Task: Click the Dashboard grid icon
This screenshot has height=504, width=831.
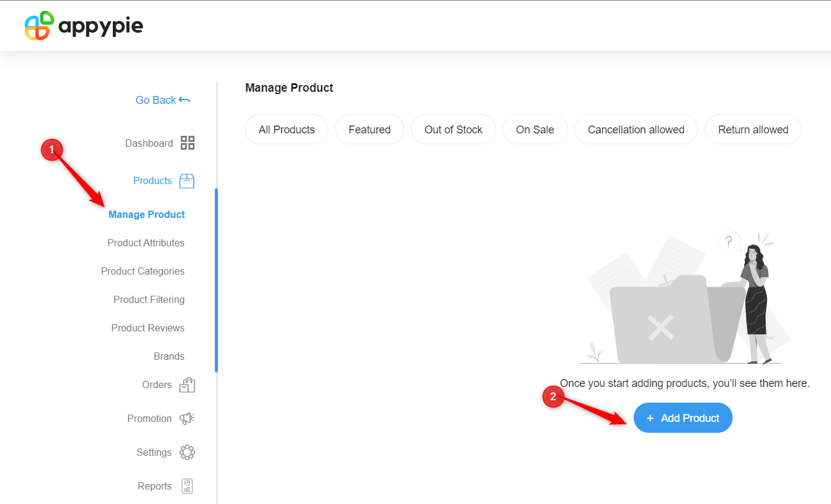Action: (x=187, y=142)
